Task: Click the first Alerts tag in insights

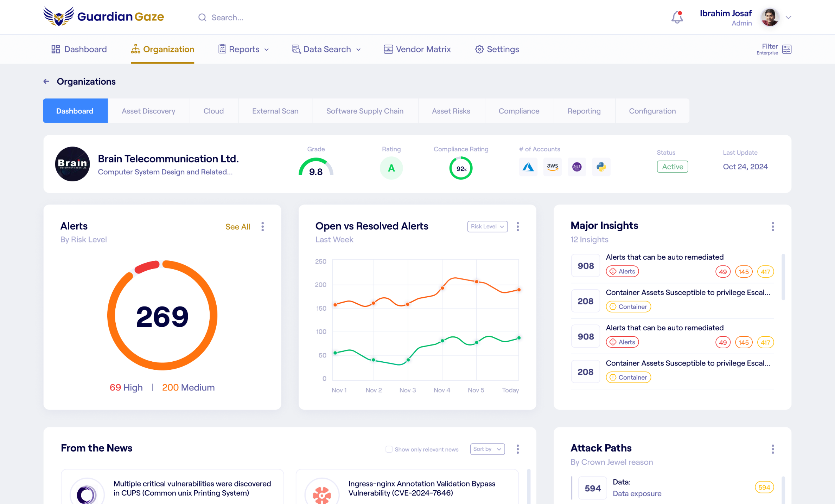Action: click(x=622, y=271)
